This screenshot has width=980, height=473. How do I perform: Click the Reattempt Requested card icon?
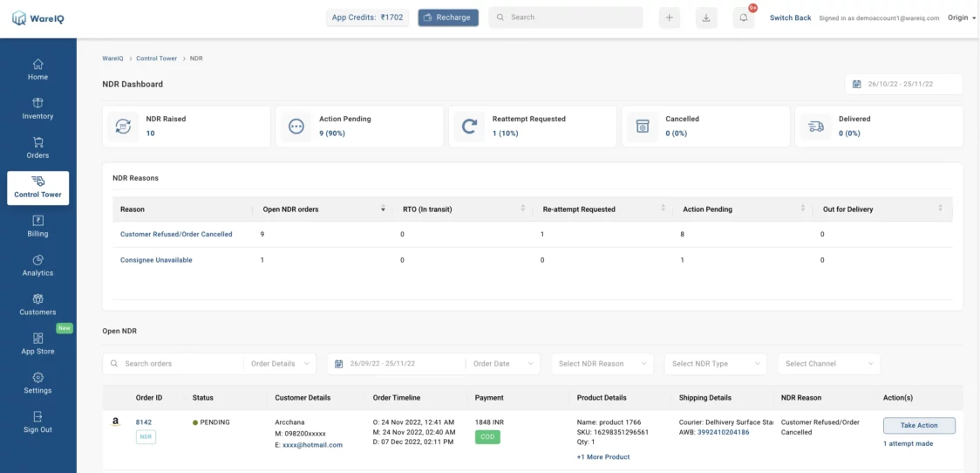pyautogui.click(x=469, y=127)
